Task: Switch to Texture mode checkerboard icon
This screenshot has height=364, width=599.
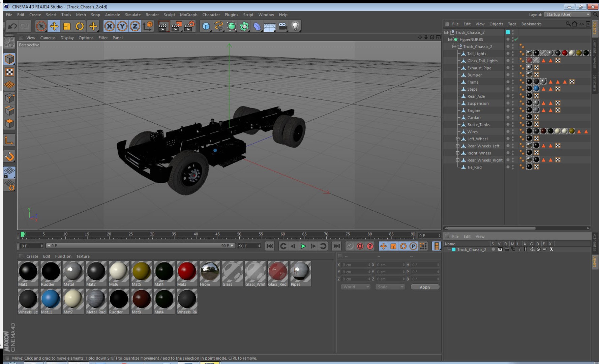Action: [9, 72]
